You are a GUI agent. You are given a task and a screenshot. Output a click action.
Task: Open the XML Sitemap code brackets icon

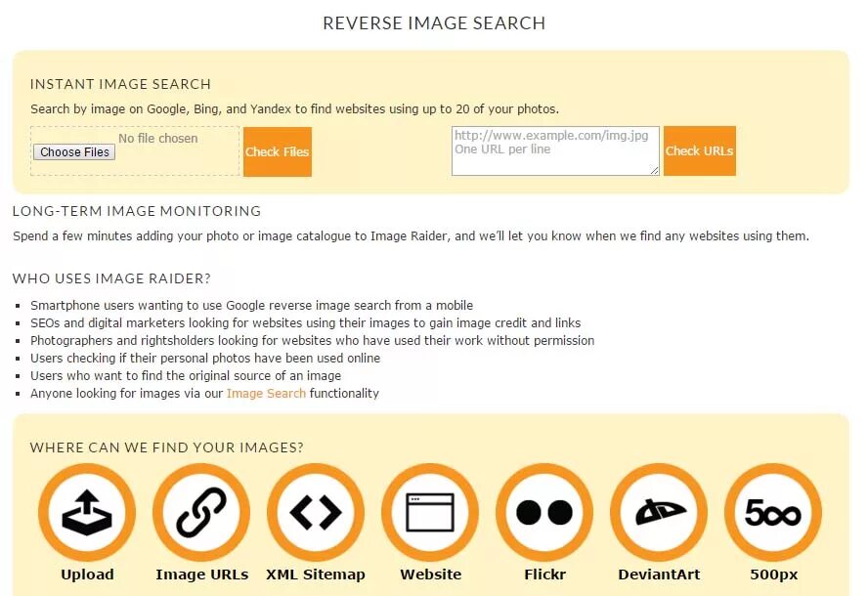click(x=316, y=512)
